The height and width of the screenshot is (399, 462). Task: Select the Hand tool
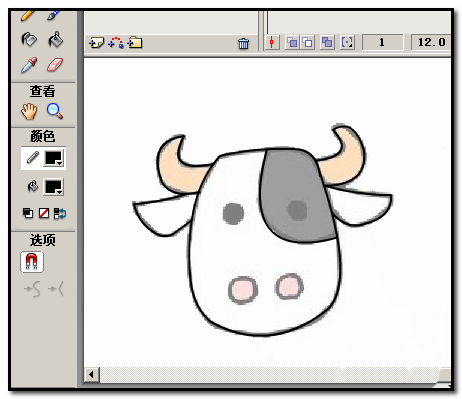coord(29,111)
